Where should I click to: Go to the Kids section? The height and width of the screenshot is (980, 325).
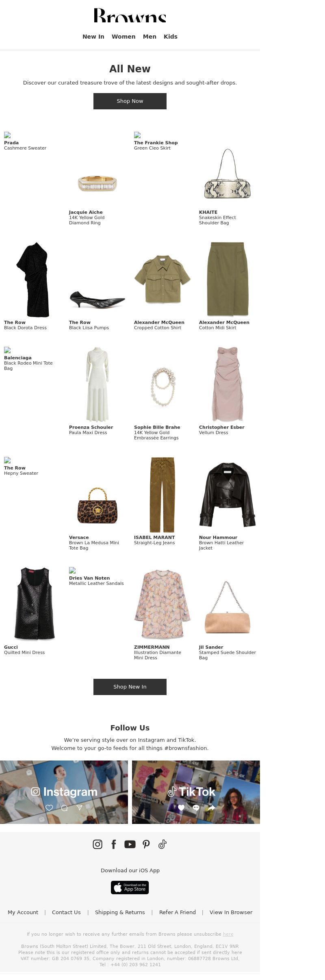pos(171,37)
